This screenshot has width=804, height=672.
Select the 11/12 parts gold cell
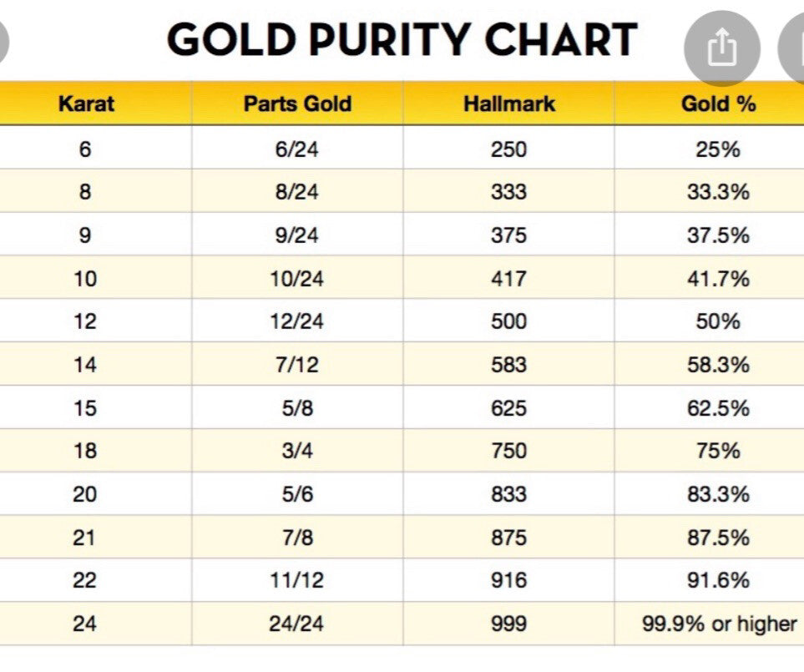297,580
